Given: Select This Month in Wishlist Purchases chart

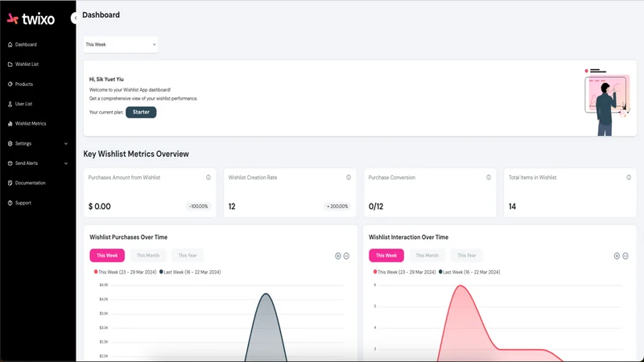Looking at the screenshot, I should [148, 255].
